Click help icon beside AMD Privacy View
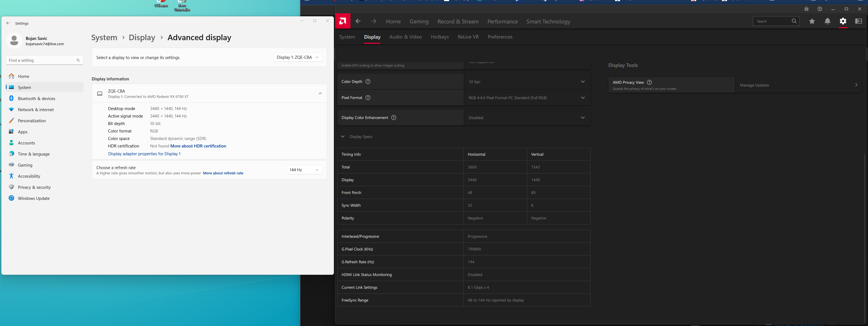The width and height of the screenshot is (868, 326). [x=649, y=82]
